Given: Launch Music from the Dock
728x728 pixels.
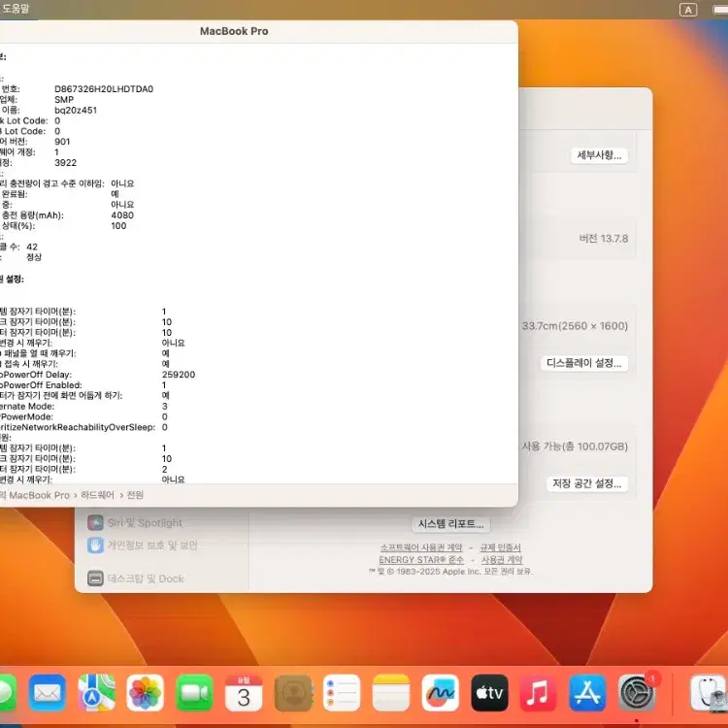Looking at the screenshot, I should coord(538,693).
